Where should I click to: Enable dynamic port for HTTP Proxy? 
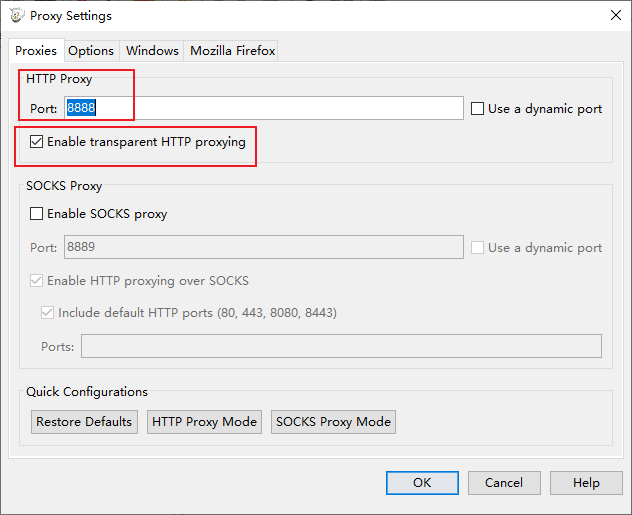tap(478, 108)
